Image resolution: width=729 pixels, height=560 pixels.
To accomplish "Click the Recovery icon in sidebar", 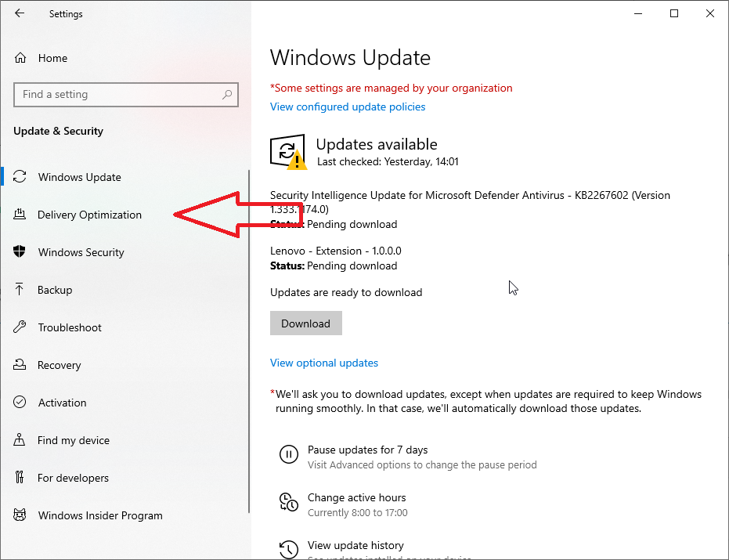I will (x=21, y=365).
